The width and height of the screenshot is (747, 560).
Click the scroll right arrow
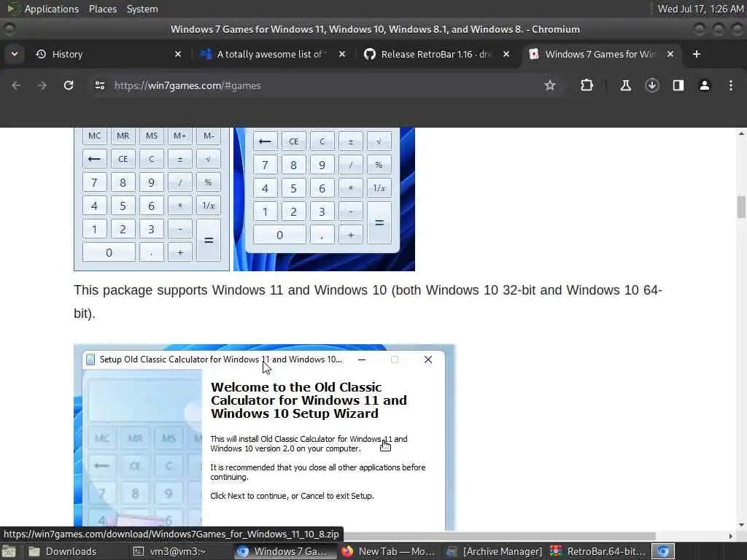731,536
